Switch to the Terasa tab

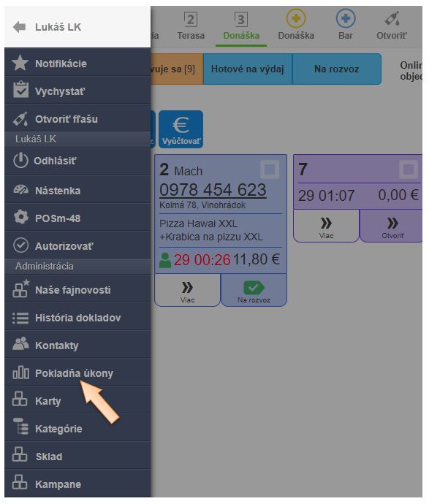(x=191, y=26)
